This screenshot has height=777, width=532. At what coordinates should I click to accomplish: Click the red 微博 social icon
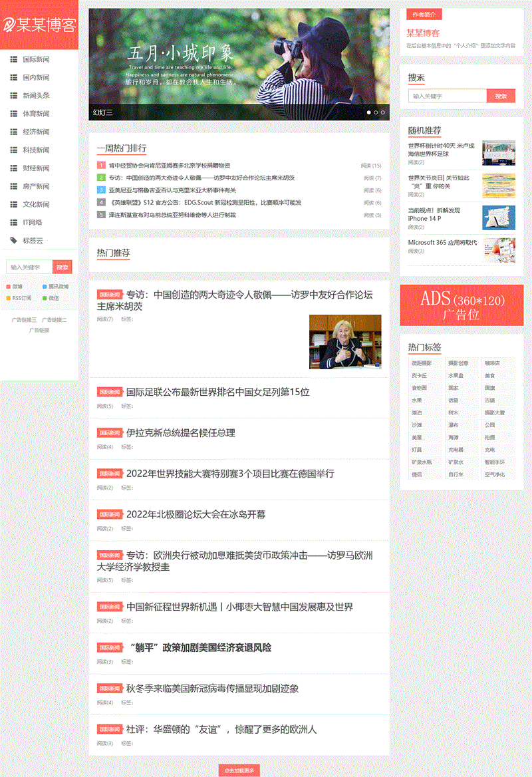[9, 287]
